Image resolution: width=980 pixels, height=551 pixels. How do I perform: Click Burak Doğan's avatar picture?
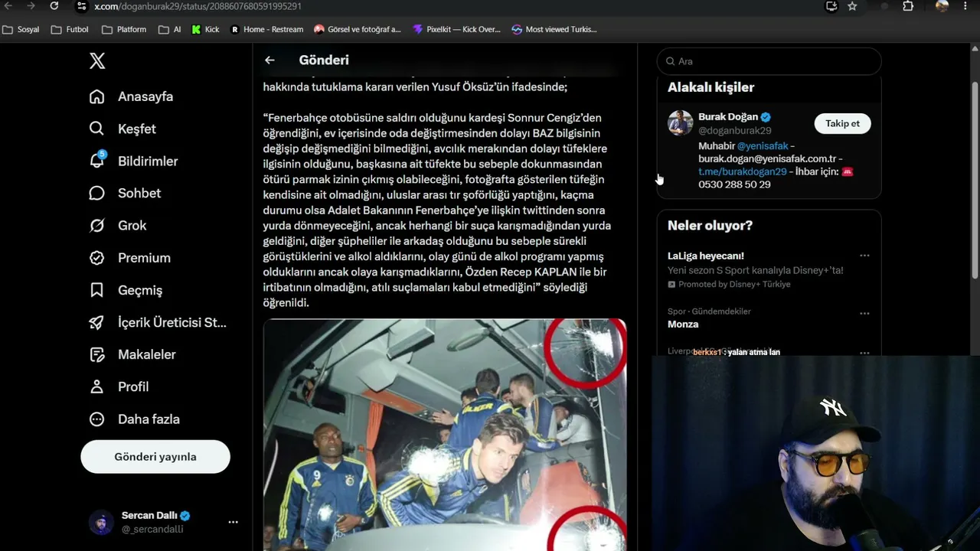pos(680,122)
